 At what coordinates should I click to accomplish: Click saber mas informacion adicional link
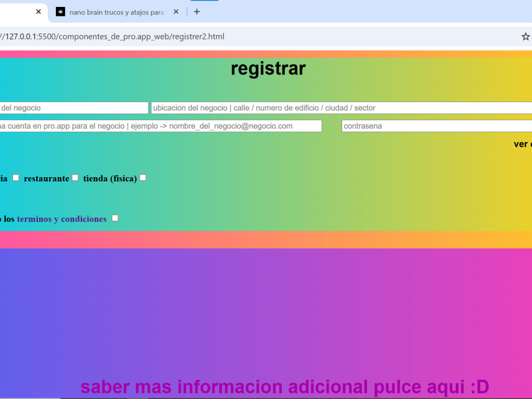point(285,387)
